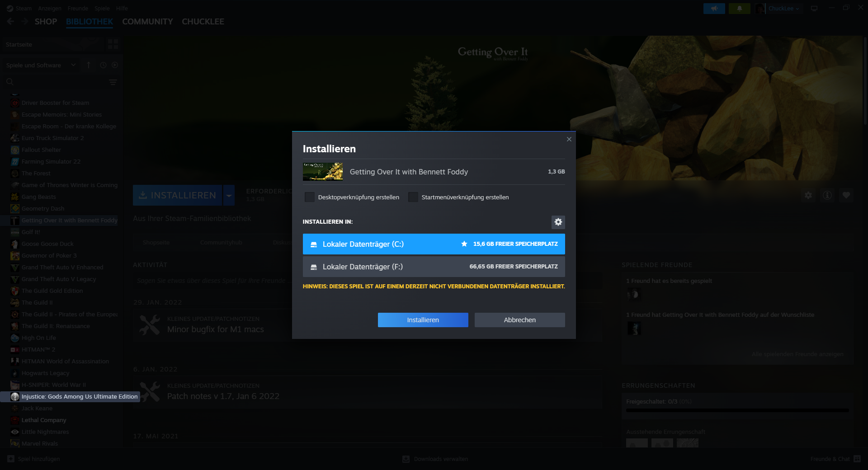Open advanced filter options icon
868x470 pixels.
point(113,82)
